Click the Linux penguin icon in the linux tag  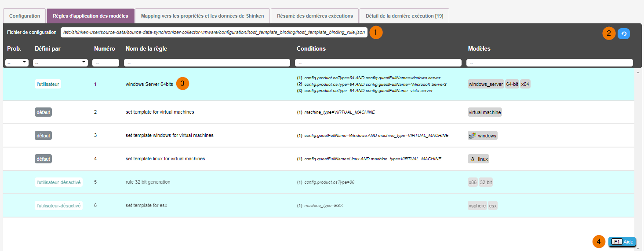(473, 159)
